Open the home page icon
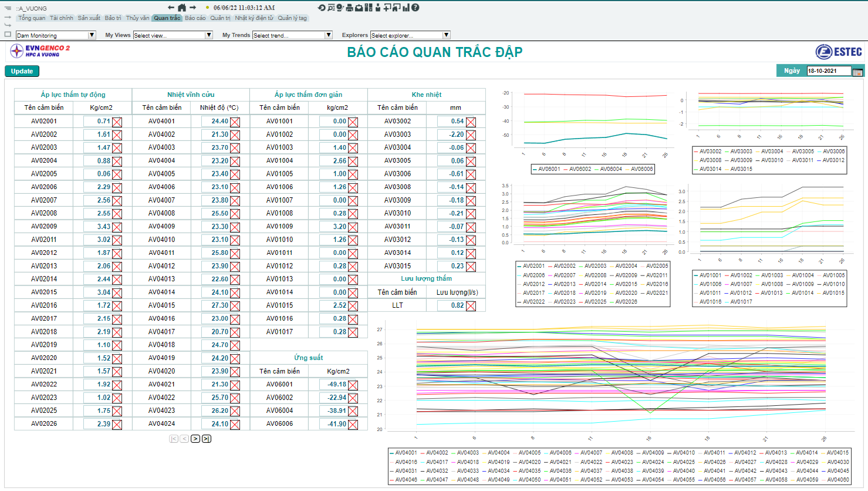 pyautogui.click(x=182, y=8)
